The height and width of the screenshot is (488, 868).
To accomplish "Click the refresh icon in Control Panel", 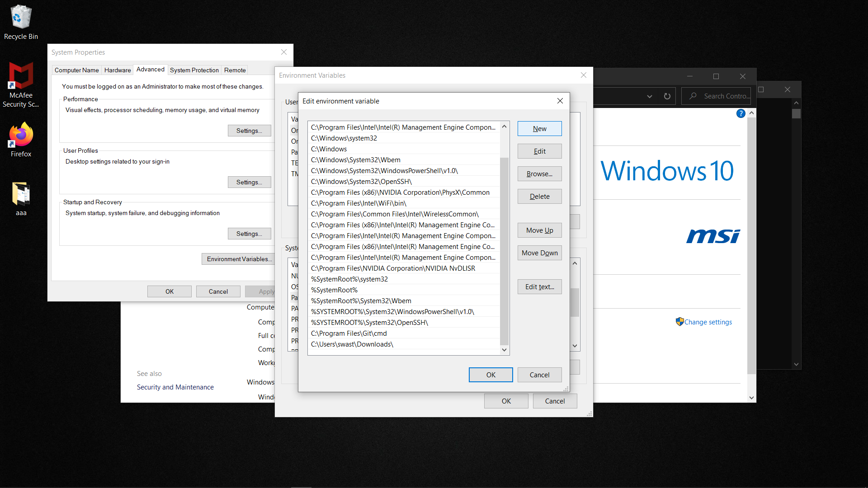I will [667, 96].
